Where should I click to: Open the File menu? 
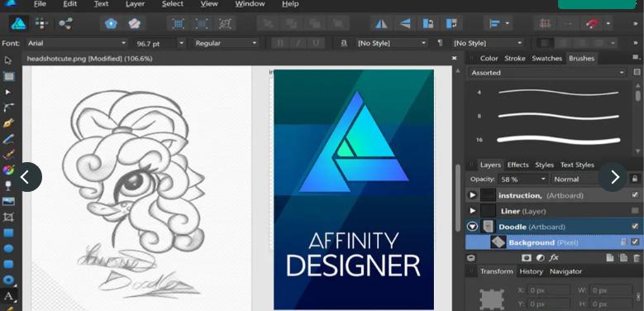point(40,4)
